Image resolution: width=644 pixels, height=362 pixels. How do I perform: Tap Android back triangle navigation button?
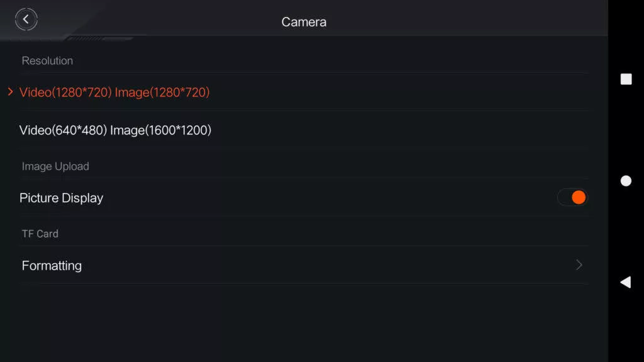626,282
